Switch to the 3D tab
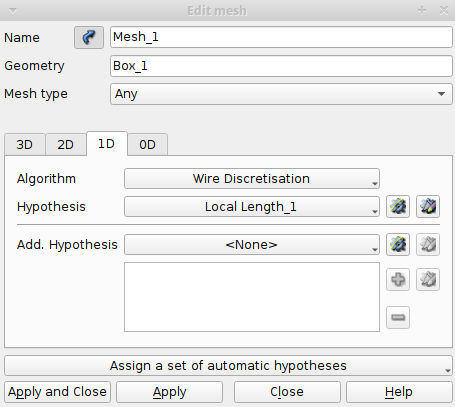Viewport: 455px width, 407px height. [25, 145]
